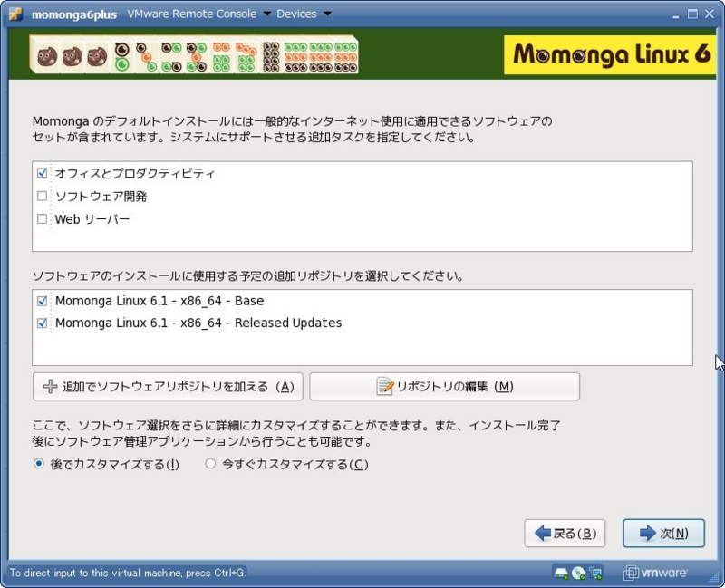Viewport: 725px width, 588px height.
Task: Click the VMware app icon in the title bar
Action: pyautogui.click(x=15, y=14)
